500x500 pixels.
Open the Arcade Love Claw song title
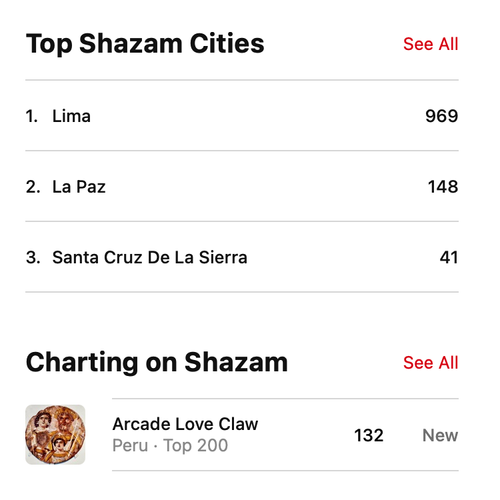pyautogui.click(x=185, y=424)
